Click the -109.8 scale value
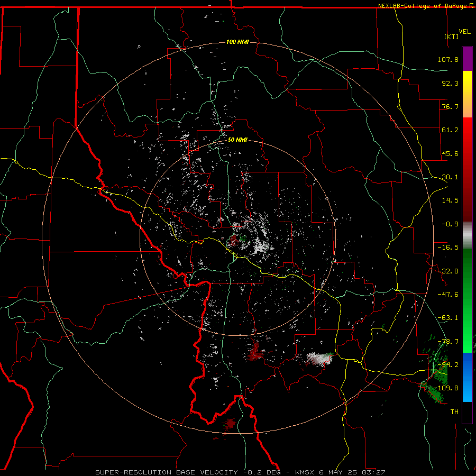This screenshot has width=476, height=476. click(x=446, y=388)
